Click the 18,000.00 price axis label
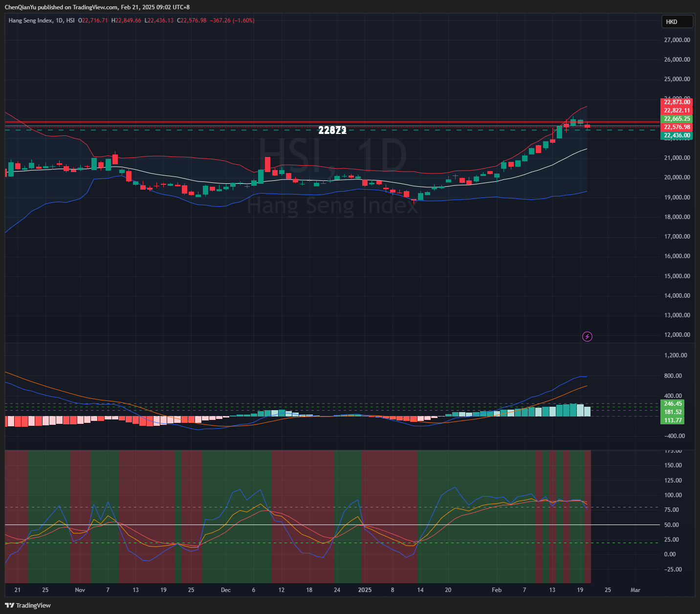The image size is (700, 614). (677, 217)
